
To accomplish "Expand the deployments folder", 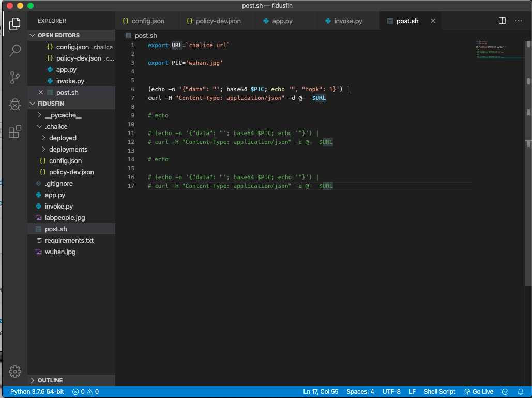I will [68, 150].
